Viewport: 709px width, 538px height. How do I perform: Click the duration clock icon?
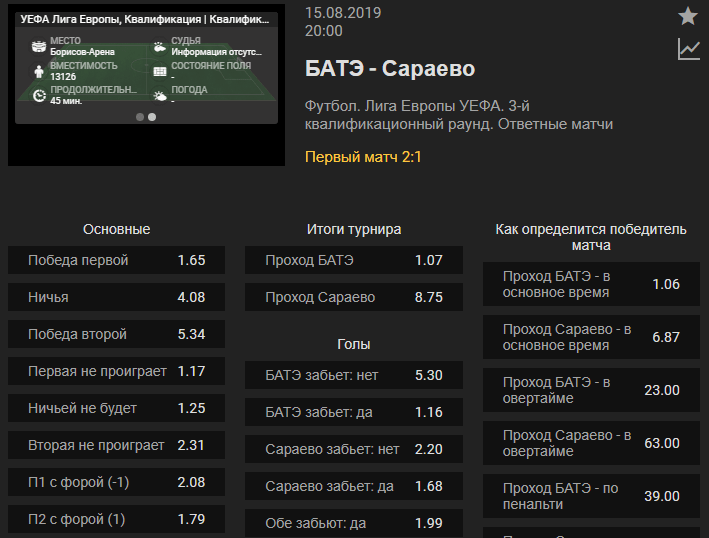(39, 95)
